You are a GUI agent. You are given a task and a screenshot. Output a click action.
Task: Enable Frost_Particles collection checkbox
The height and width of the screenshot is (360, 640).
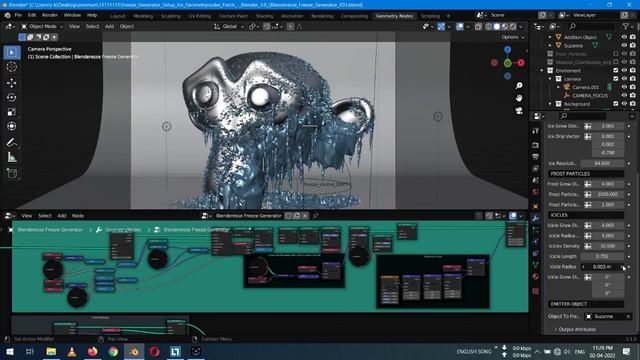pos(616,53)
